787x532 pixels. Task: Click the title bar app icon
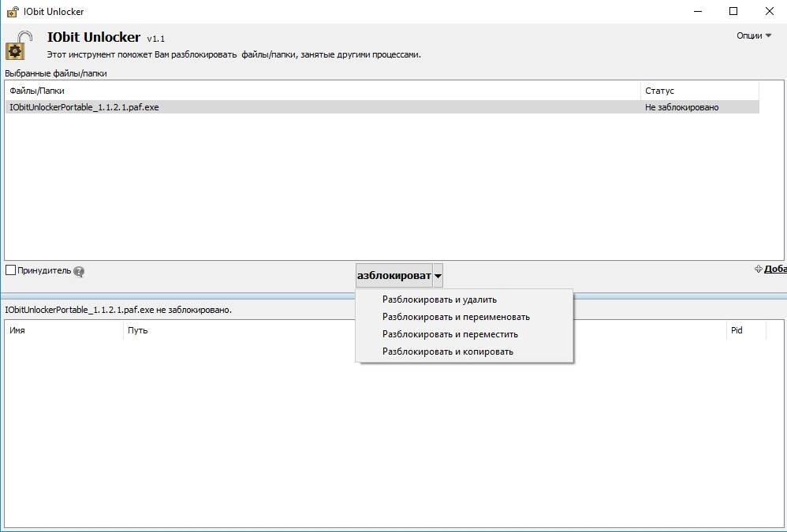coord(13,11)
